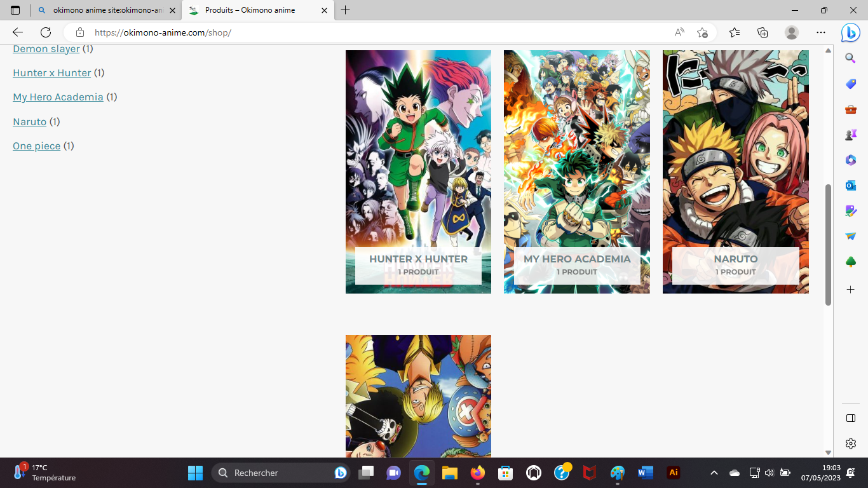Click the address bar URL field
868x488 pixels.
pos(381,32)
